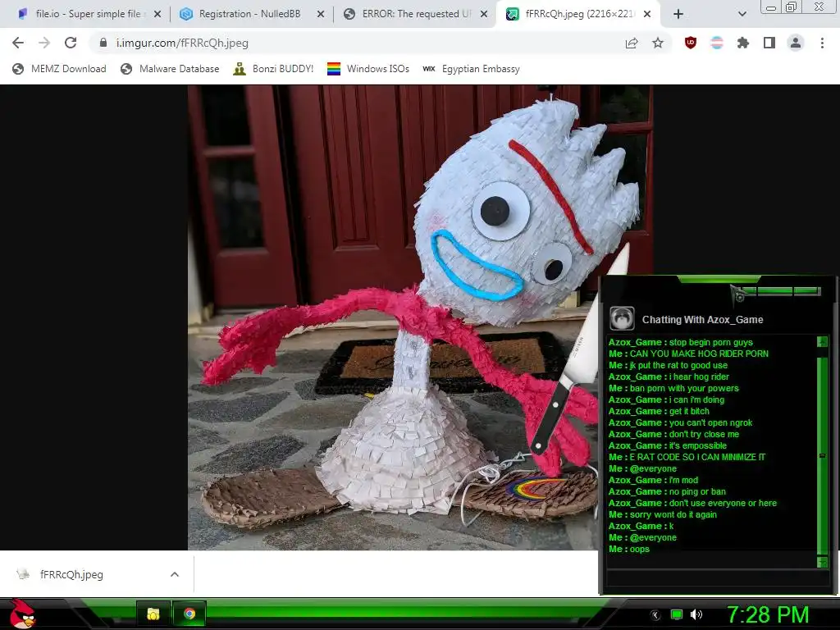Click the 7:28 PM taskbar clock
The width and height of the screenshot is (840, 630).
(768, 614)
